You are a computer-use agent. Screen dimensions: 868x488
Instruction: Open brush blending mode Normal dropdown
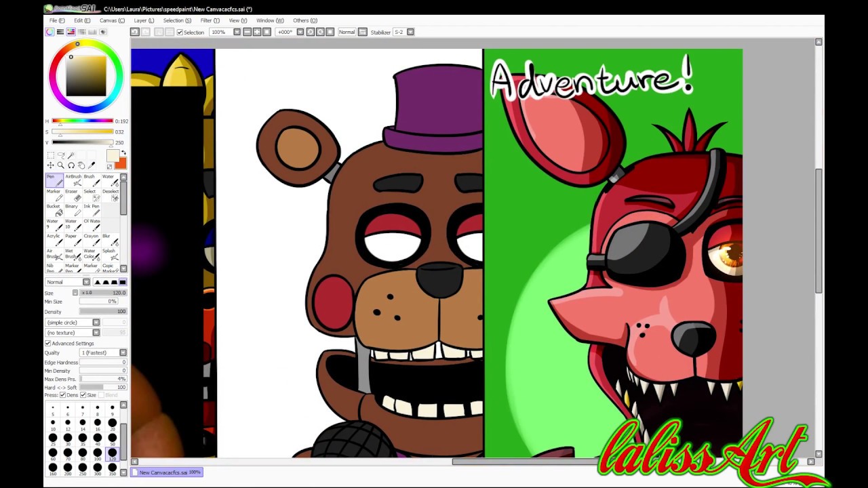[86, 282]
